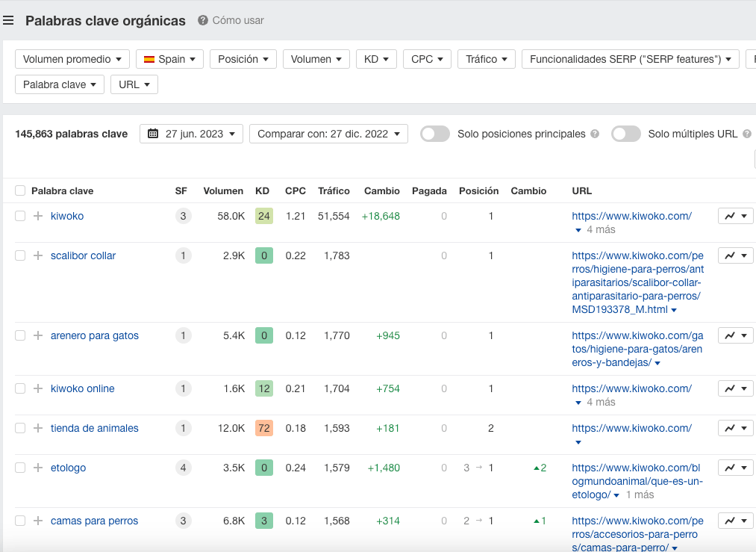Select the checkbox on the kiwoko row
Image resolution: width=756 pixels, height=552 pixels.
click(x=19, y=215)
